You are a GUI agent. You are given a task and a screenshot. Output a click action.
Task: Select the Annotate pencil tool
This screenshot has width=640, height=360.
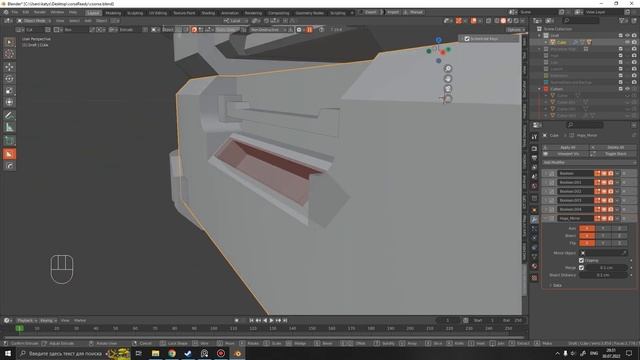point(9,116)
